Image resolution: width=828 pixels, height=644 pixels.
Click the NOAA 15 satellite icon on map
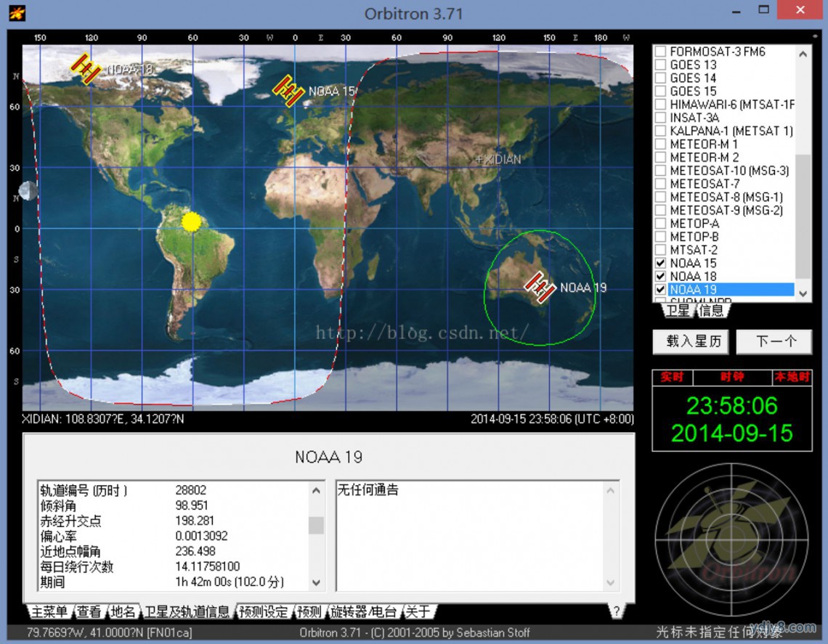(288, 90)
